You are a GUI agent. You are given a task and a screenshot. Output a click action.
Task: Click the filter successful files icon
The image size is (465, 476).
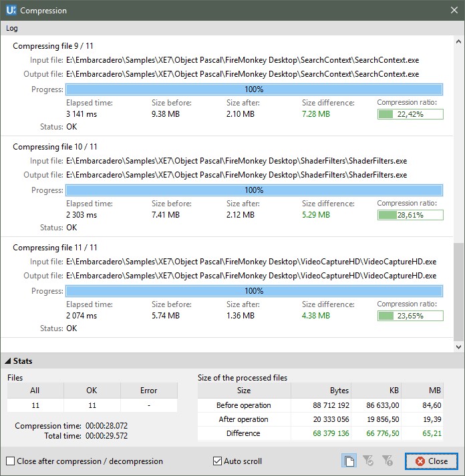point(367,461)
